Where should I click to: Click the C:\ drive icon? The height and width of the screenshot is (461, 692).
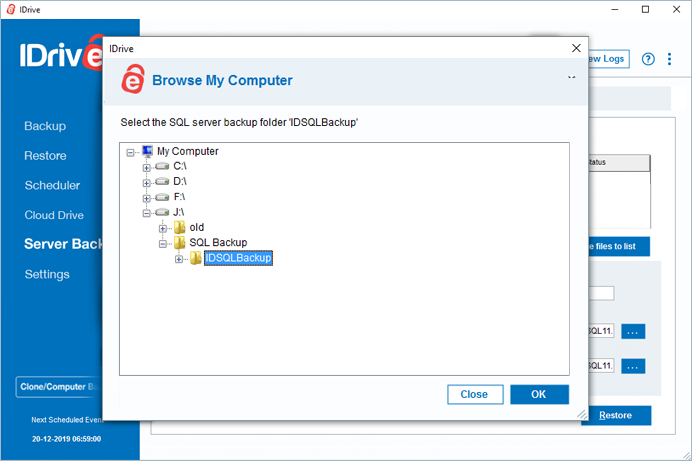(x=162, y=166)
